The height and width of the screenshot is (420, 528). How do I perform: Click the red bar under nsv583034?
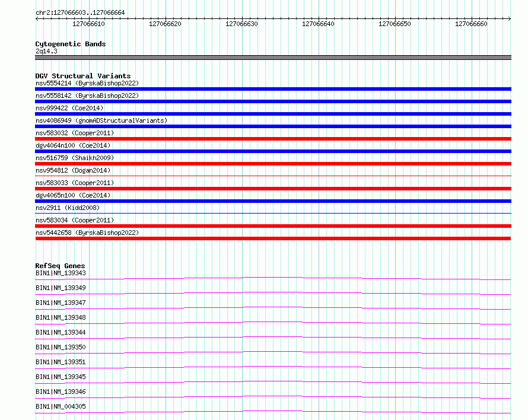(273, 226)
